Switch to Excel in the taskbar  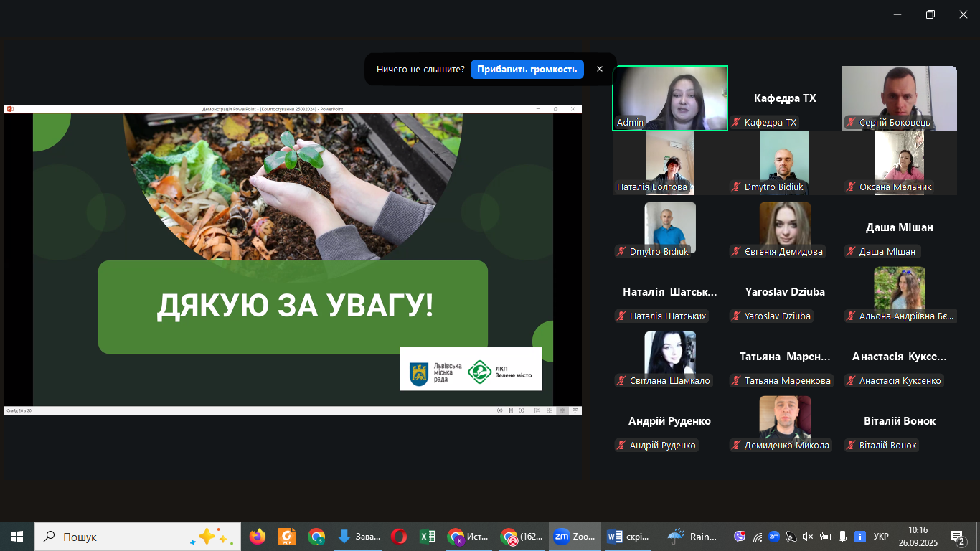click(428, 537)
